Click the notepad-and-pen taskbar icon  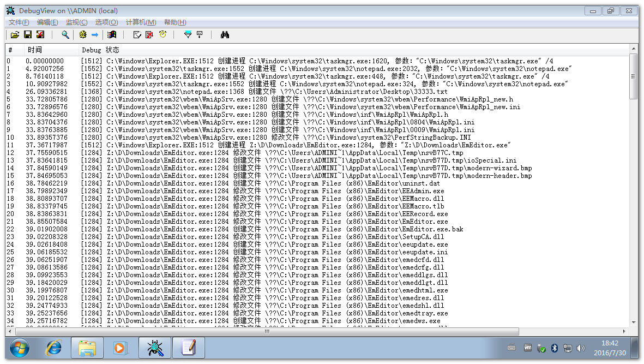click(189, 348)
